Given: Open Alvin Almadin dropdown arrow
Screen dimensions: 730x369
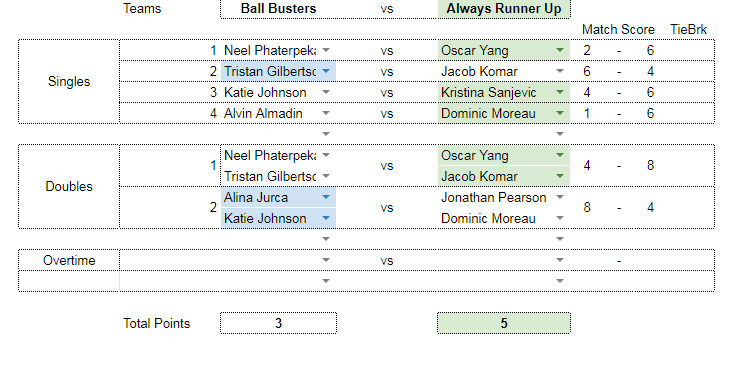Looking at the screenshot, I should pyautogui.click(x=326, y=113).
